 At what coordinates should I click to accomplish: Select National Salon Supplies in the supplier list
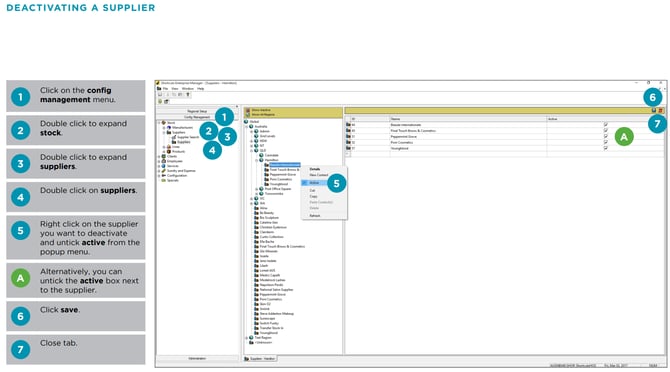coord(276,290)
